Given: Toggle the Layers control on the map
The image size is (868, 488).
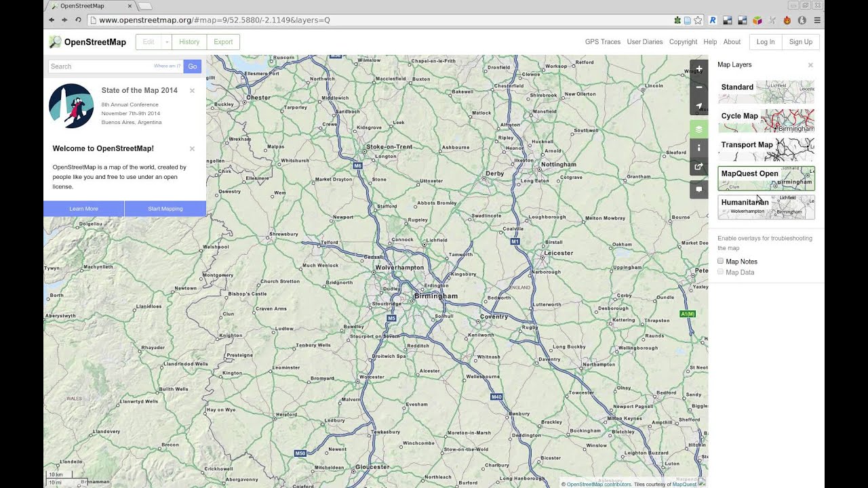Looking at the screenshot, I should point(699,129).
